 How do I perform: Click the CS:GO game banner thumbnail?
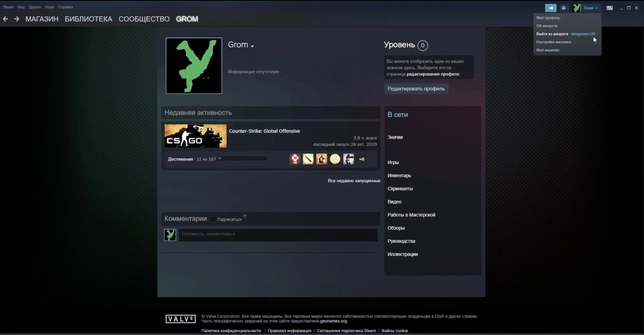[196, 136]
